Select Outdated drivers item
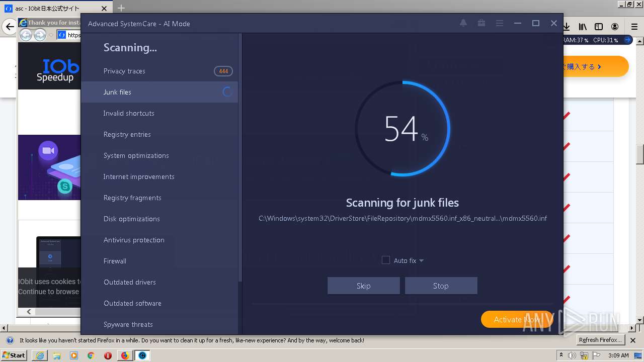 pos(159,282)
